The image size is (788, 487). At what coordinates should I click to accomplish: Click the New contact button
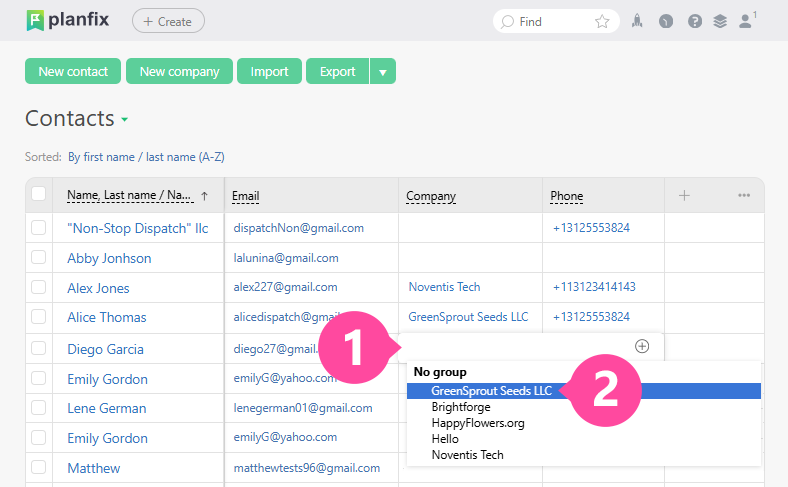coord(73,71)
